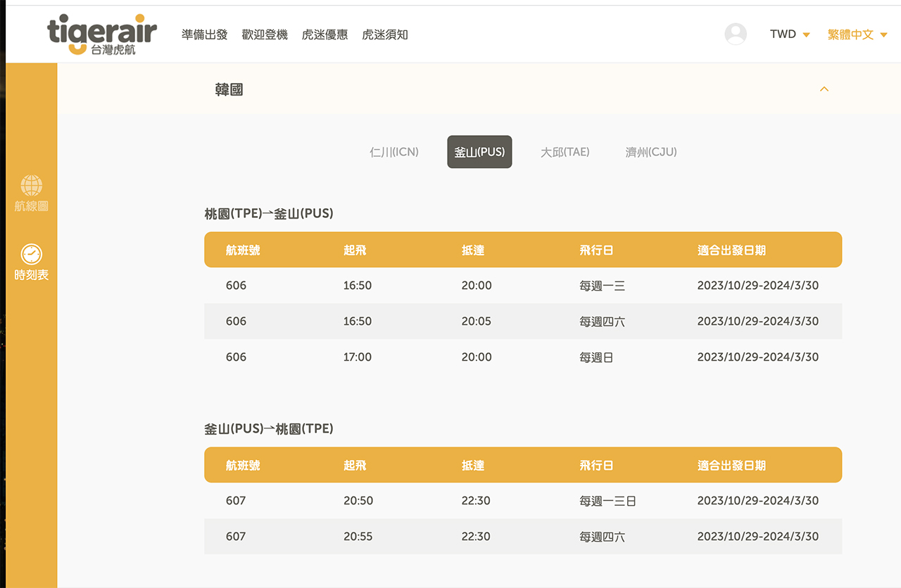The height and width of the screenshot is (588, 901).
Task: Open the 準備出發 menu
Action: pyautogui.click(x=204, y=34)
